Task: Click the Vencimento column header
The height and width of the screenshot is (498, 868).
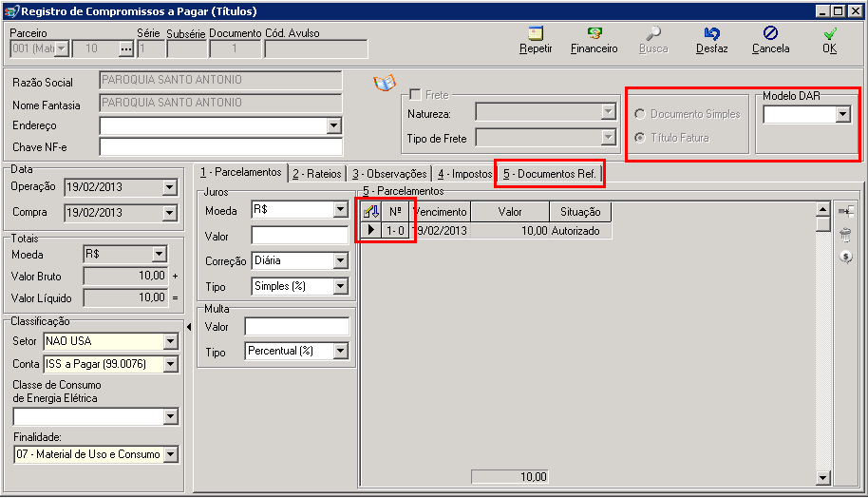Action: 440,212
